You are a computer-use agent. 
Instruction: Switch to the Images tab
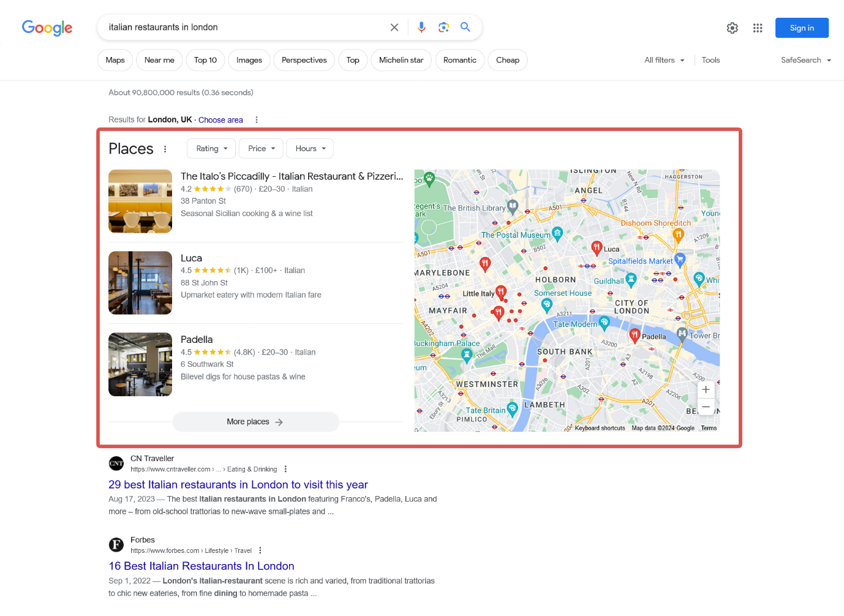tap(249, 60)
